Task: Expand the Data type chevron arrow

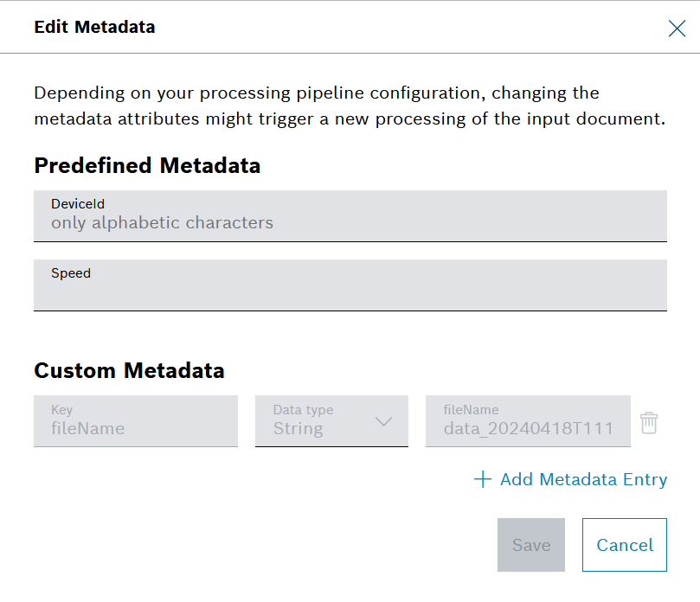Action: point(383,421)
